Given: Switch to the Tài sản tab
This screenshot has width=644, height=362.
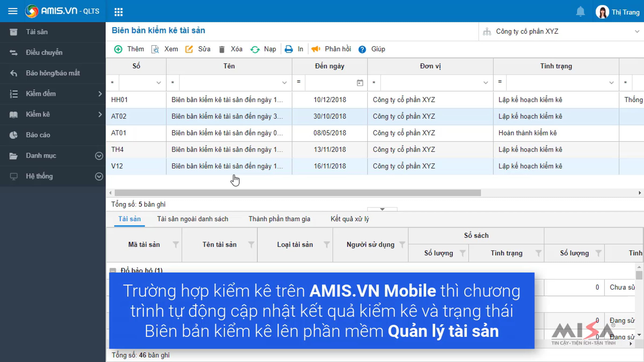Looking at the screenshot, I should (129, 219).
